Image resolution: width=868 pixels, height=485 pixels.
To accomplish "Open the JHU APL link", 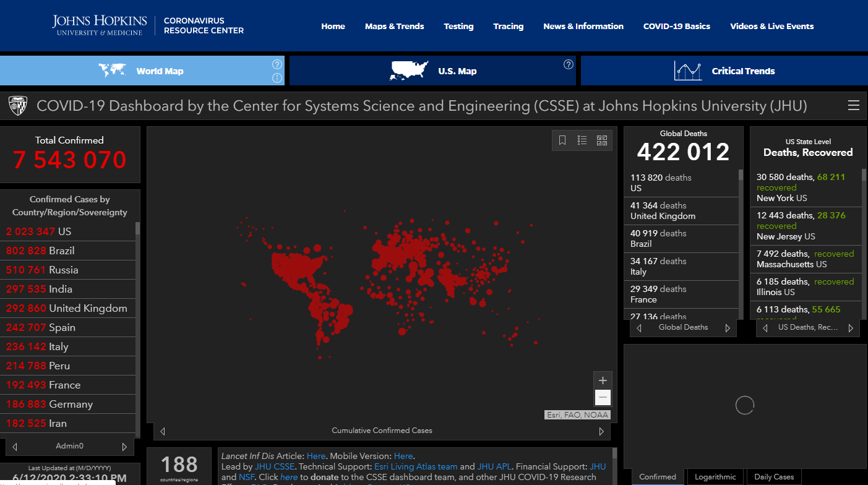I will pos(494,466).
